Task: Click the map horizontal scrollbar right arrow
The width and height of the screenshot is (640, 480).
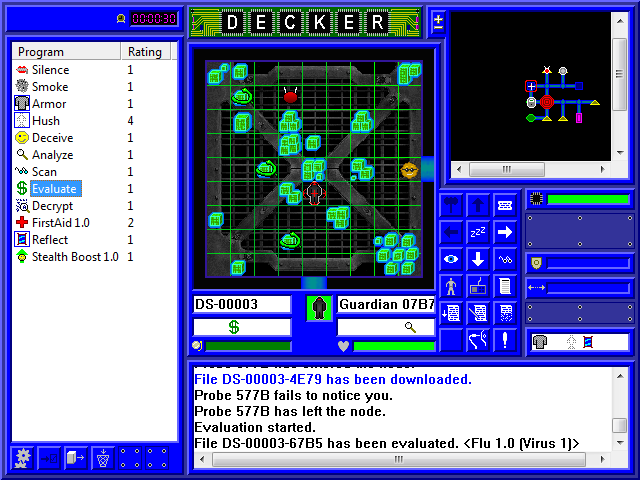Action: pos(603,169)
